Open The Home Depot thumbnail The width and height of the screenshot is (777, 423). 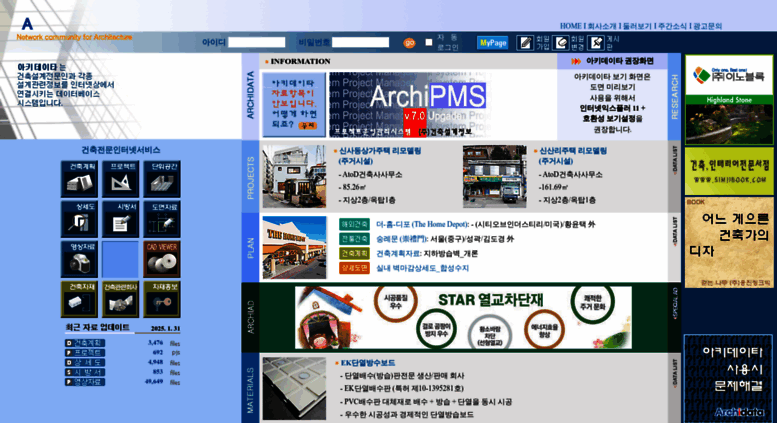tap(294, 248)
